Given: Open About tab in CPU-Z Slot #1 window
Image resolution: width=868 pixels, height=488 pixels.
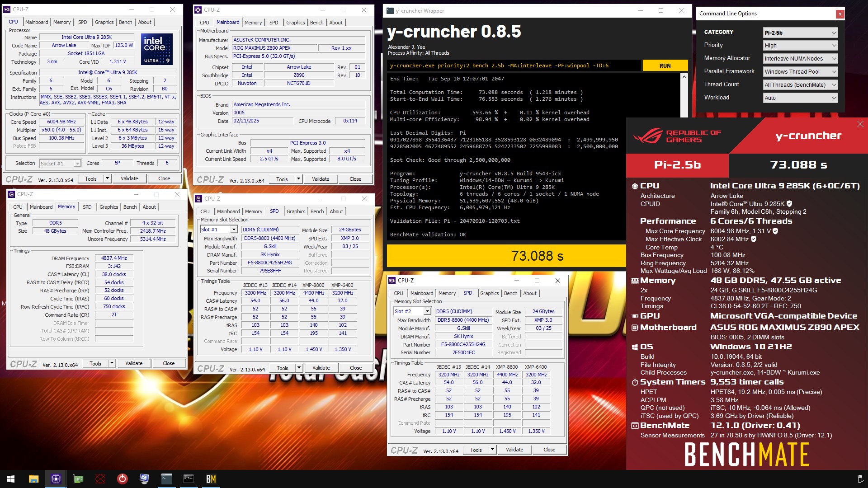Looking at the screenshot, I should pyautogui.click(x=336, y=211).
